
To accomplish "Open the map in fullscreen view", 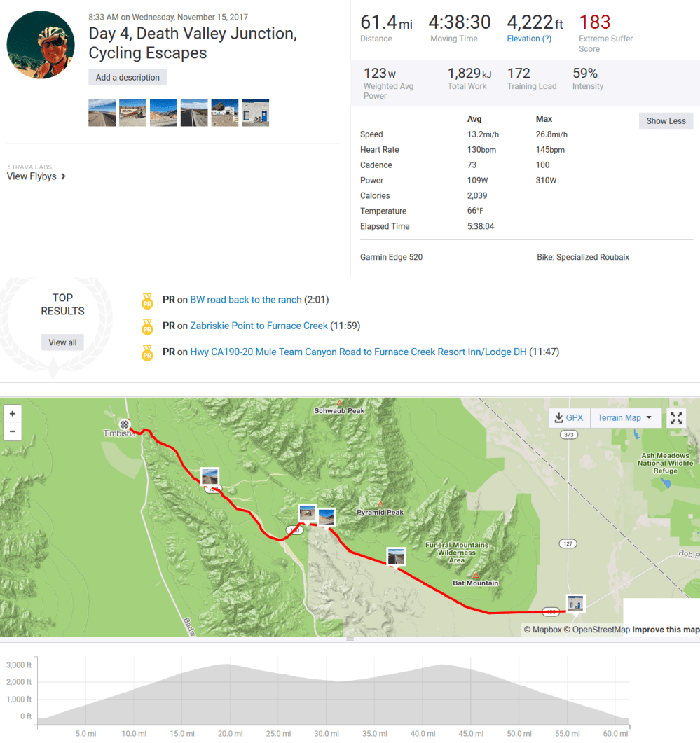I will coord(675,417).
